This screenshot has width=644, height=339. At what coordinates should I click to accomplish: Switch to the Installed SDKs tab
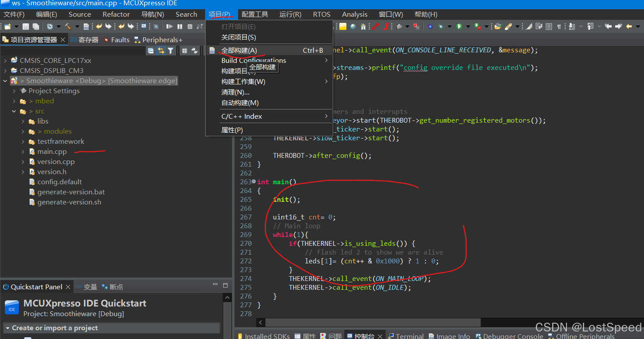(x=263, y=336)
